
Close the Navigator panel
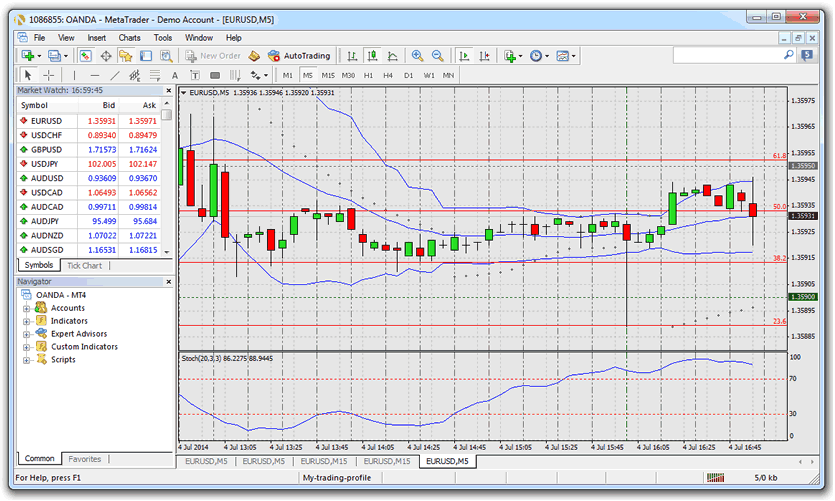click(x=169, y=282)
